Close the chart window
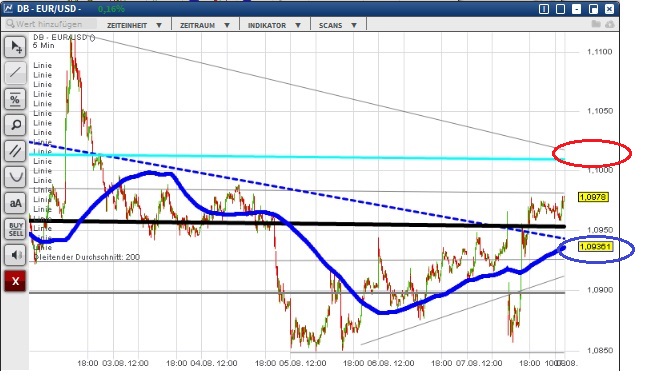Screen dimensions: 652x376 [x=609, y=9]
